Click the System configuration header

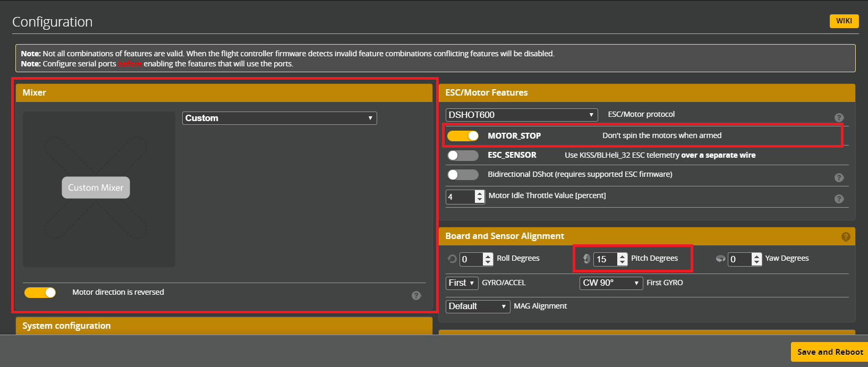point(224,326)
